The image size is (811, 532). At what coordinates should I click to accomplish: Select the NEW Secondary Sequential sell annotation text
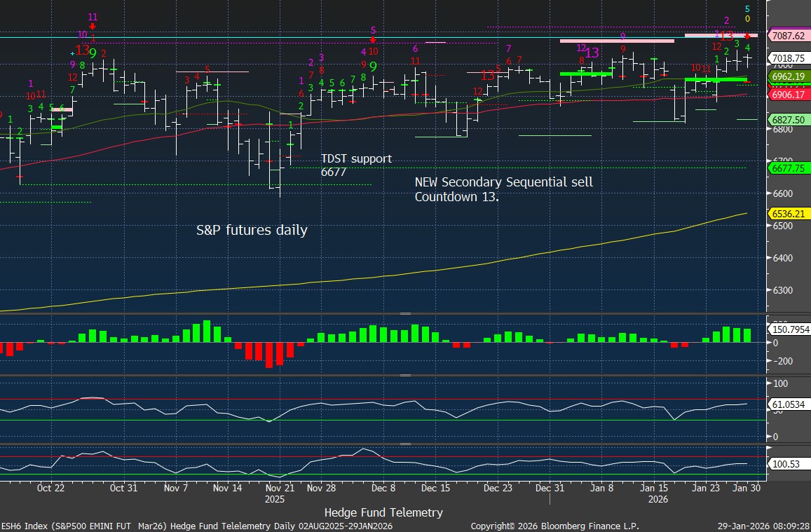(503, 189)
